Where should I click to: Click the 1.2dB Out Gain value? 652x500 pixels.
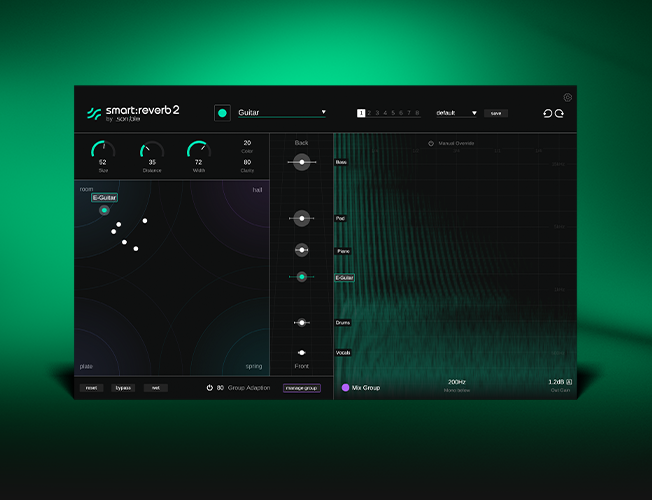(x=556, y=382)
